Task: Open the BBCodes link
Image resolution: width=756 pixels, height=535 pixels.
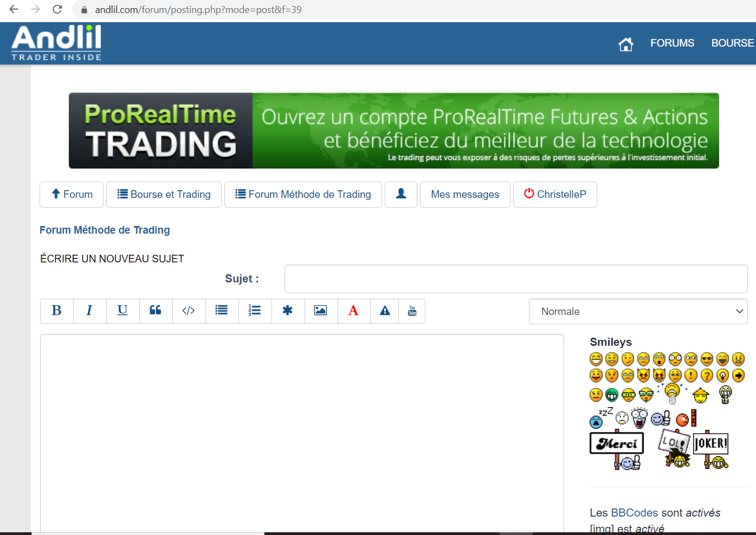Action: 635,513
